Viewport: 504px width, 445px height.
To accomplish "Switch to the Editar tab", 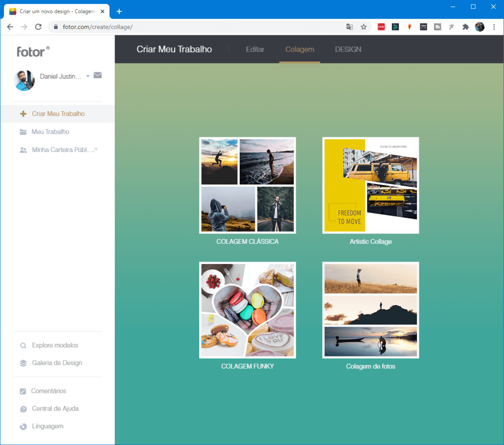I will [x=255, y=49].
